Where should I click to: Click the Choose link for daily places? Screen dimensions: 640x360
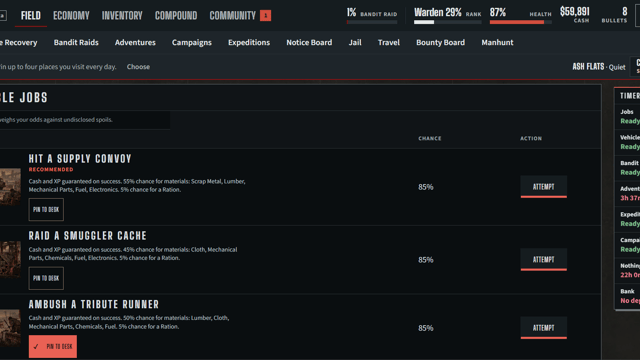point(138,67)
